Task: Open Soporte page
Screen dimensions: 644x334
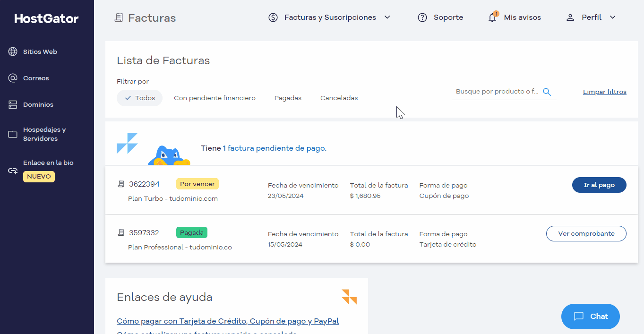Action: [440, 17]
